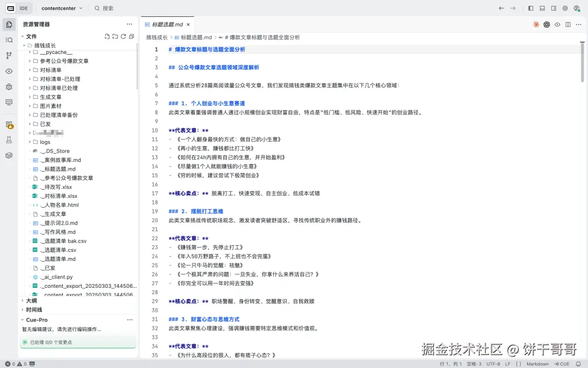588x368 pixels.
Task: Go to line via 行 1, 列 1
Action: (x=451, y=364)
